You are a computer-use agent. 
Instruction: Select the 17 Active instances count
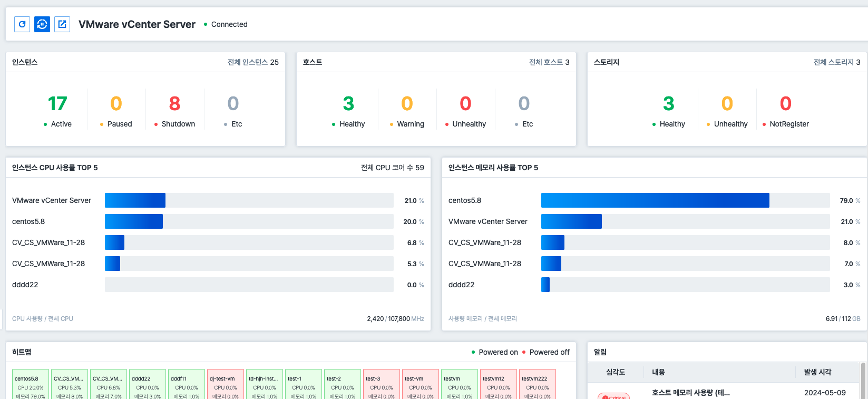(x=57, y=104)
